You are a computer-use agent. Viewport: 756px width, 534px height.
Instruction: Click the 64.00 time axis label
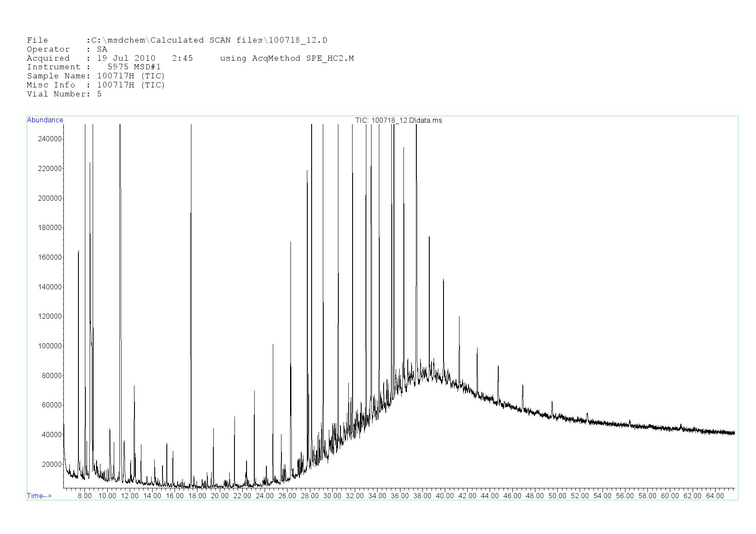[715, 496]
